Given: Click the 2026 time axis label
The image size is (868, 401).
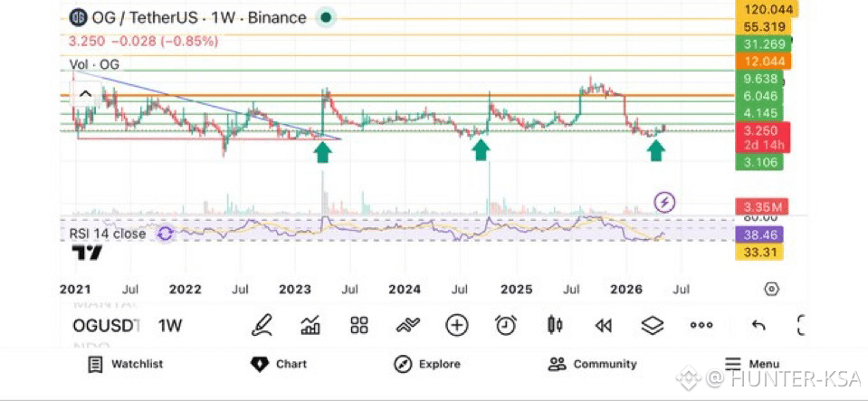Looking at the screenshot, I should pyautogui.click(x=626, y=289).
